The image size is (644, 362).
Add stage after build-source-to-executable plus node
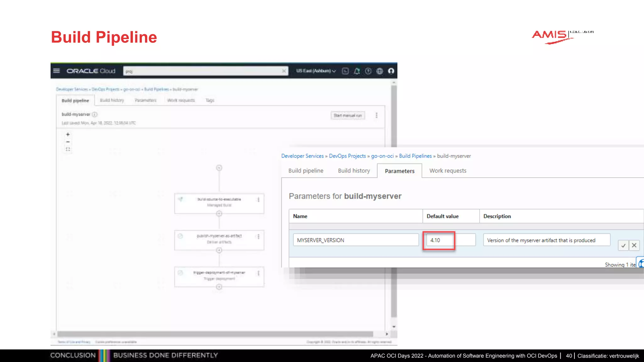(x=219, y=214)
